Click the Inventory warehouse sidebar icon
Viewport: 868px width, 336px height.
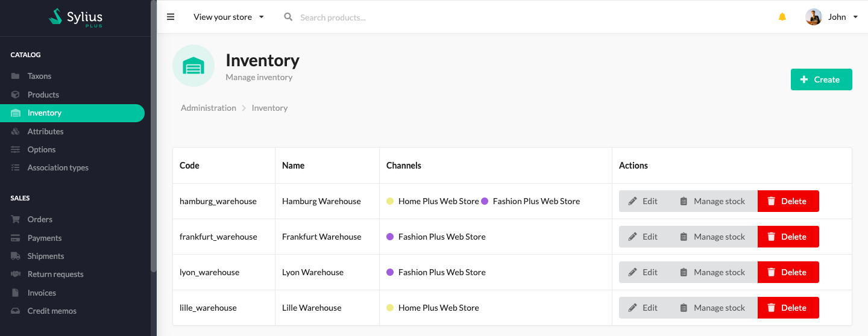(16, 113)
